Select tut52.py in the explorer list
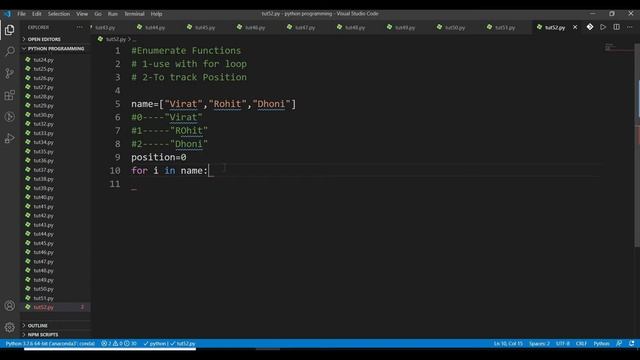Screen dimensions: 640x360 (56, 307)
